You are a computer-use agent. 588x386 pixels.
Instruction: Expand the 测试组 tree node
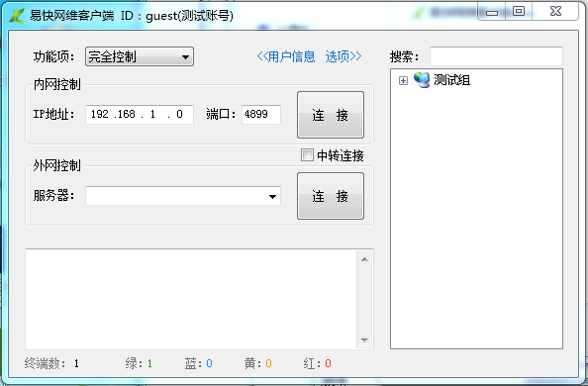[403, 80]
